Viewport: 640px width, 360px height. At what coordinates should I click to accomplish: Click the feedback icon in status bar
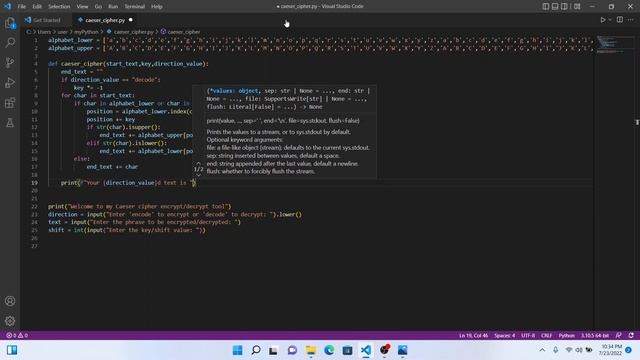[619, 335]
